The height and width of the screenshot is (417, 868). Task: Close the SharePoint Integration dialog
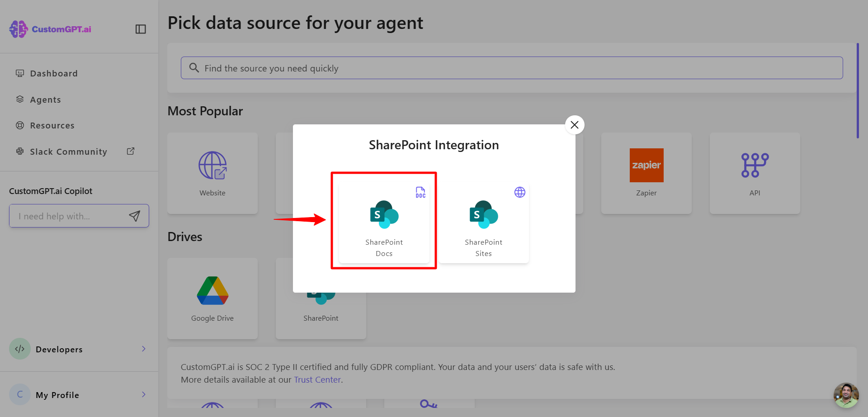[x=575, y=125]
